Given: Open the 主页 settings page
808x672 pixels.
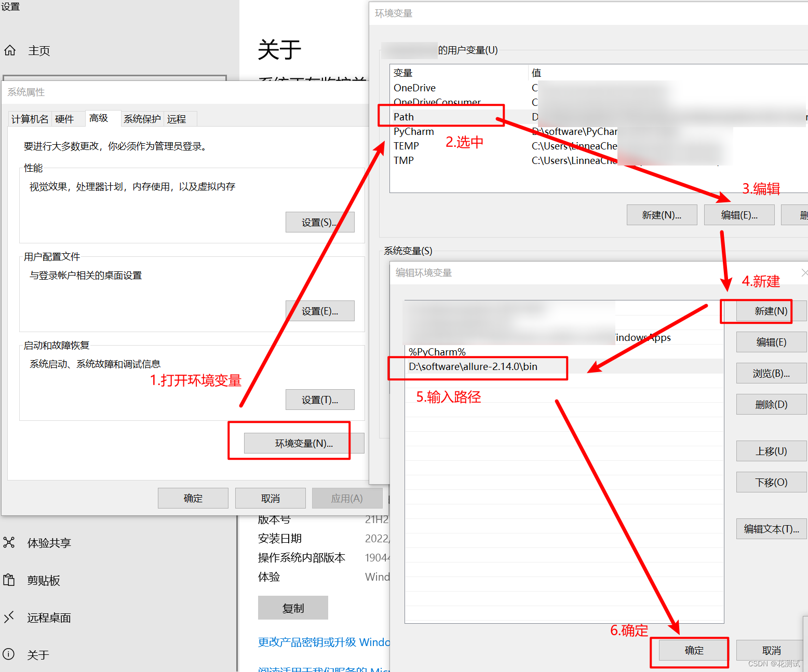Looking at the screenshot, I should click(x=39, y=51).
